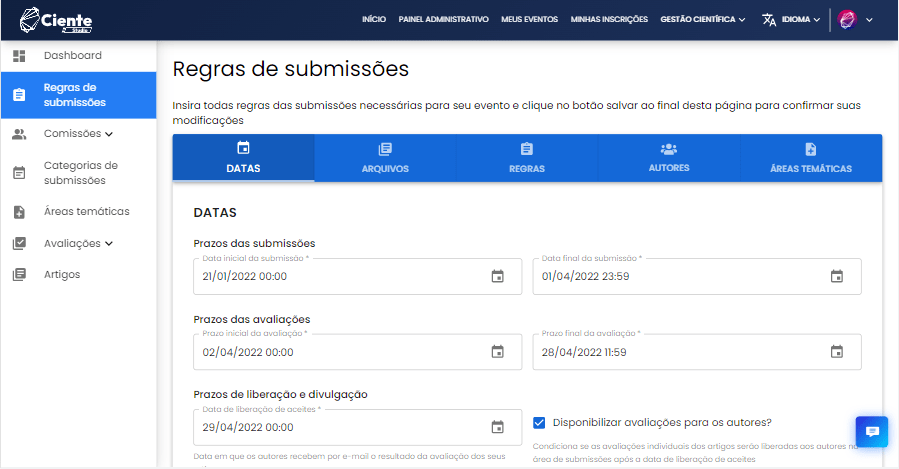Click the Áreas temáticas file-plus sidebar icon
Screen dimensions: 899x469
[x=19, y=212]
